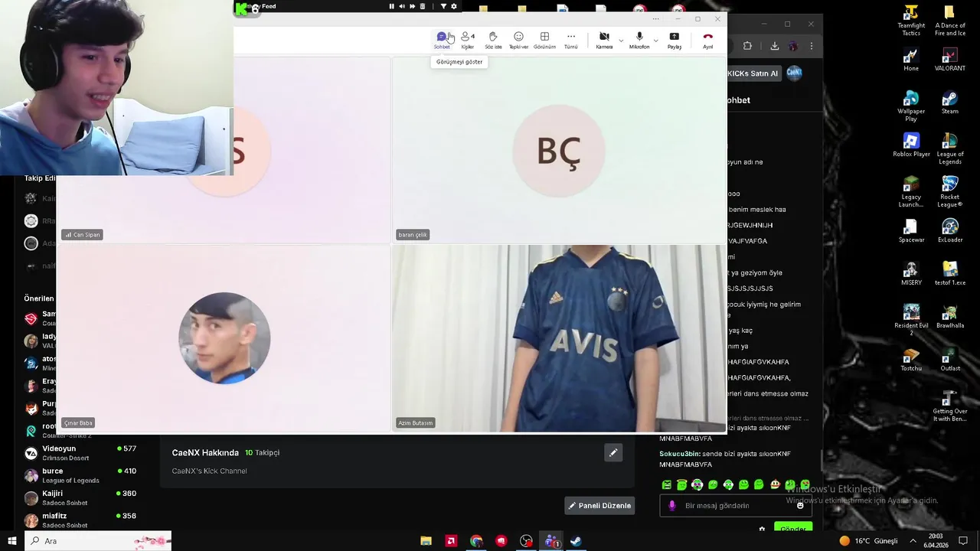Select the League of Legends desktop icon
Screen dimensions: 980x551
950,149
